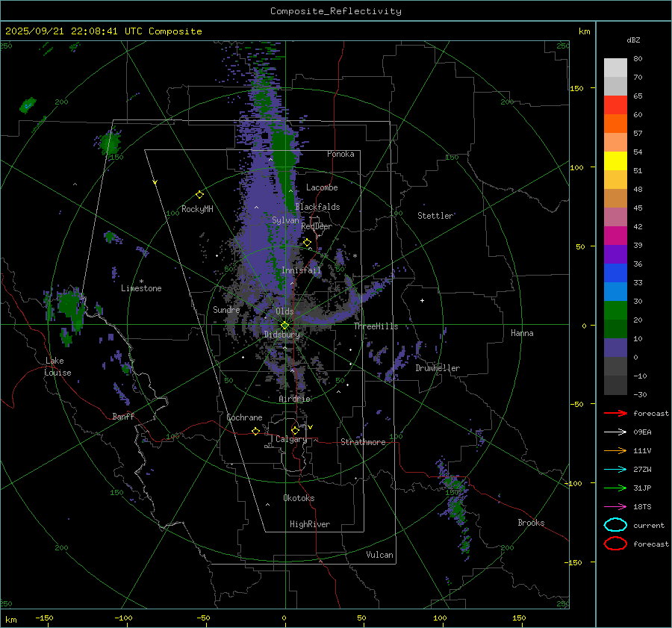The width and height of the screenshot is (672, 628).
Task: Click the yellow swatch in the dBZ scale
Action: pos(615,161)
